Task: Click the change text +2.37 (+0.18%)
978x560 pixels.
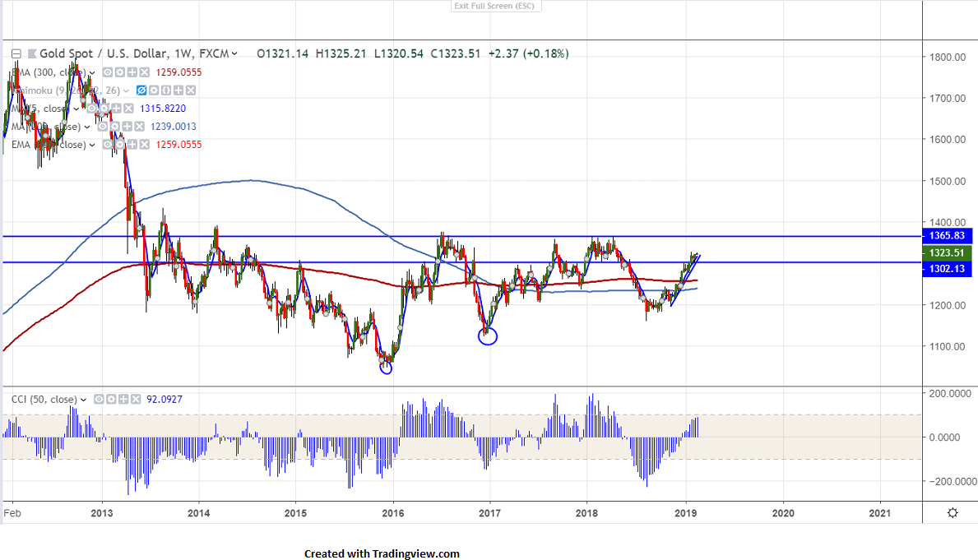Action: tap(528, 53)
